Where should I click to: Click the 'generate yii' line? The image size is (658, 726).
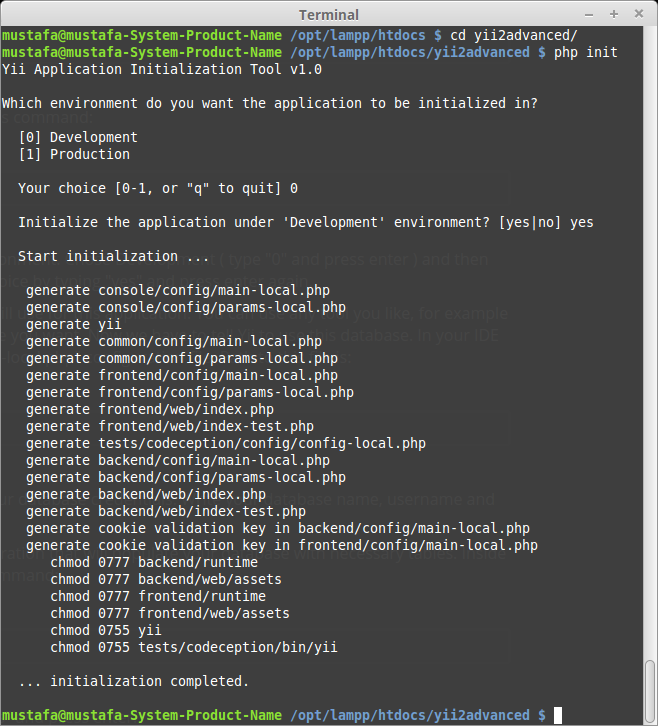click(x=74, y=325)
